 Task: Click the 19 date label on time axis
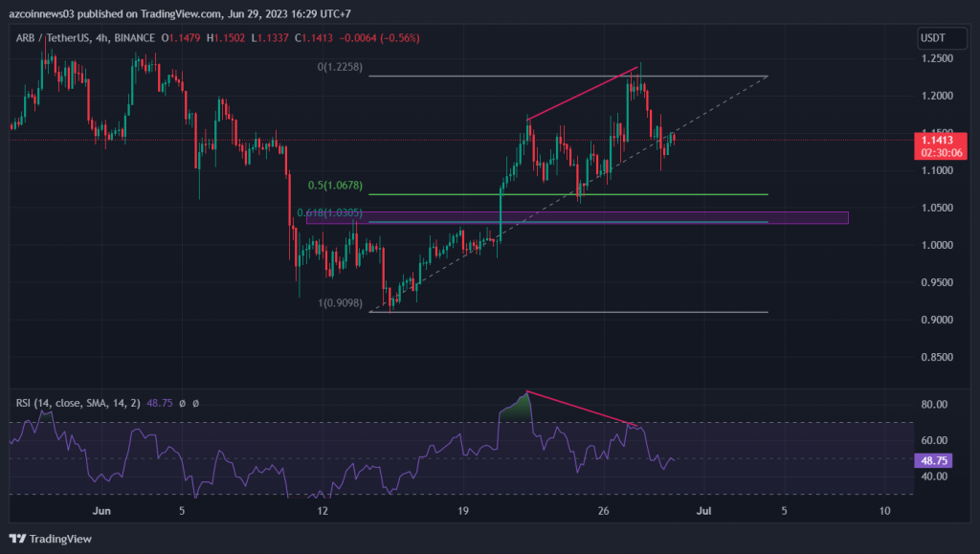(462, 511)
